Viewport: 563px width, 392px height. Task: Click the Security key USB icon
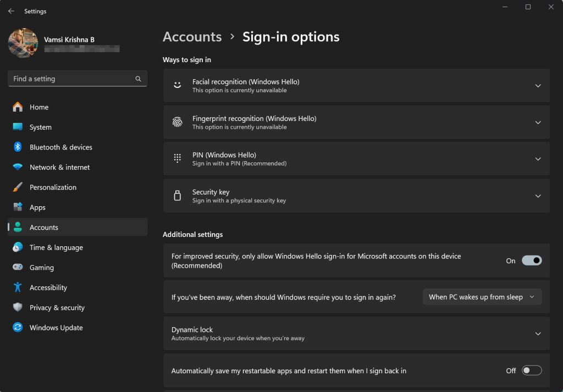pos(178,196)
